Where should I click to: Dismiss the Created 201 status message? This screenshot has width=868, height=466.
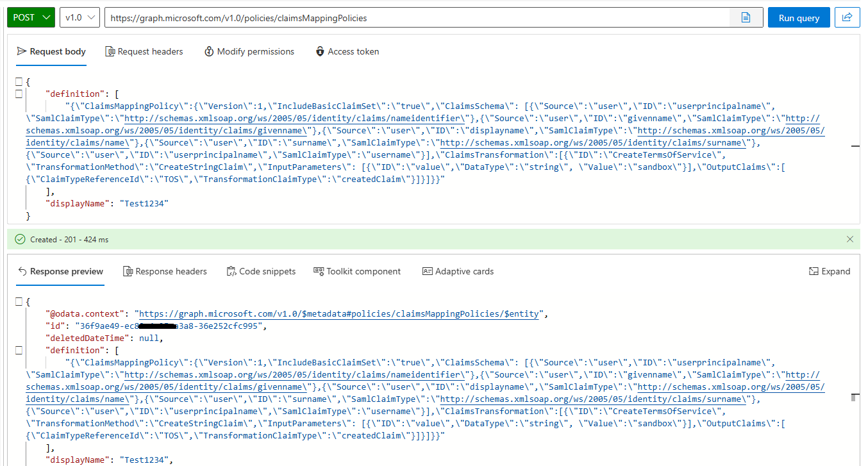tap(850, 239)
